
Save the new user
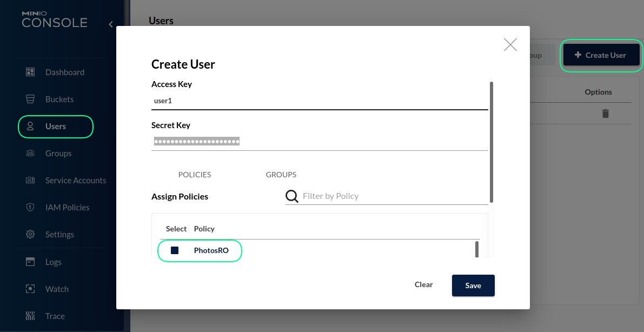pyautogui.click(x=473, y=285)
